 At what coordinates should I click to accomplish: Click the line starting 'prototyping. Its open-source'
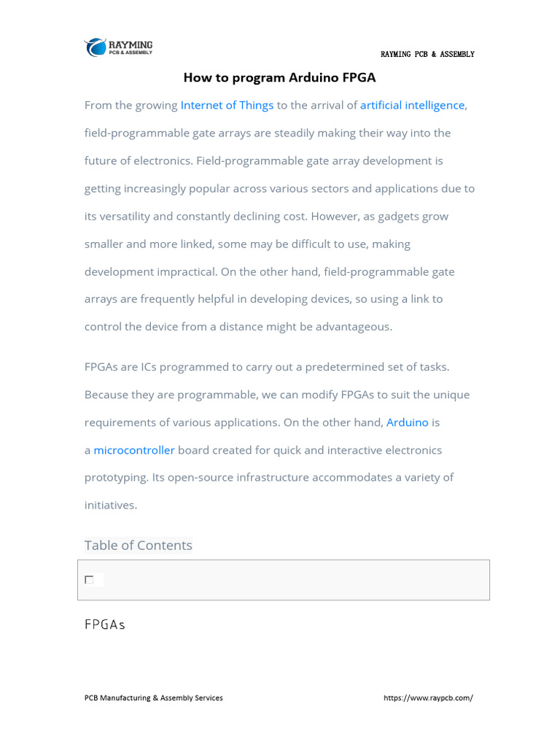click(269, 477)
